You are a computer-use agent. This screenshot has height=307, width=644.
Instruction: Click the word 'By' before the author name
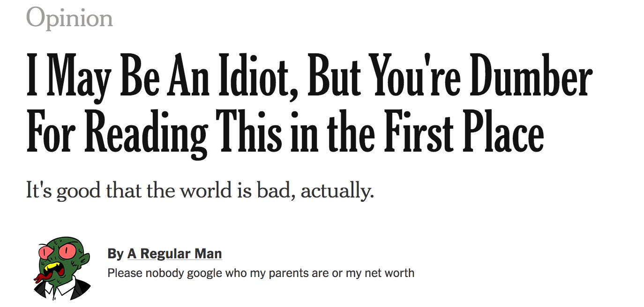click(115, 254)
